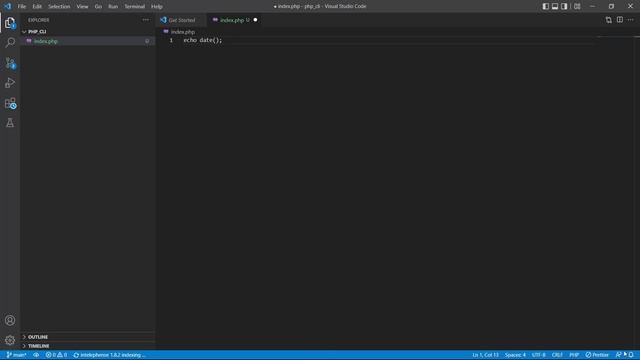The width and height of the screenshot is (640, 360).
Task: Expand the TIMELINE section
Action: coord(38,346)
